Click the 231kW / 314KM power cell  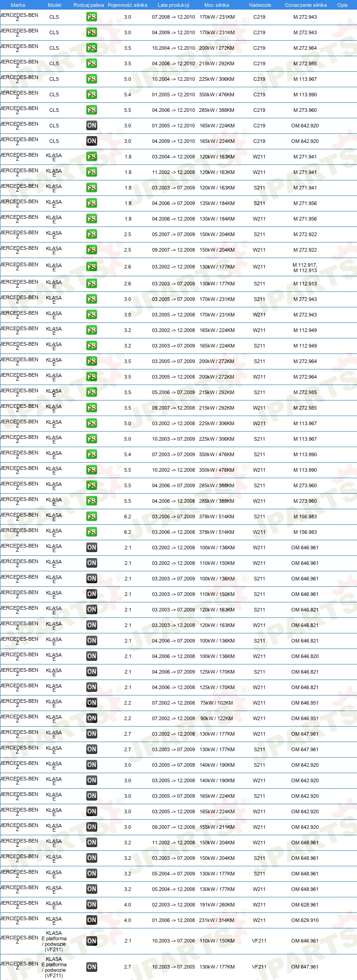click(217, 920)
